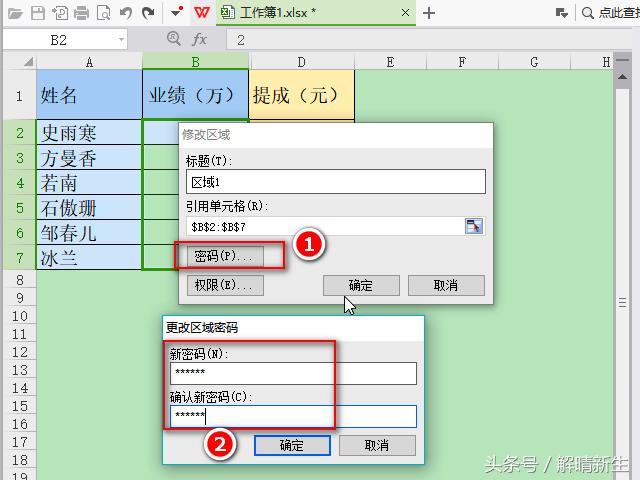Image resolution: width=640 pixels, height=480 pixels.
Task: Click the open folder icon in toolbar
Action: [x=15, y=13]
